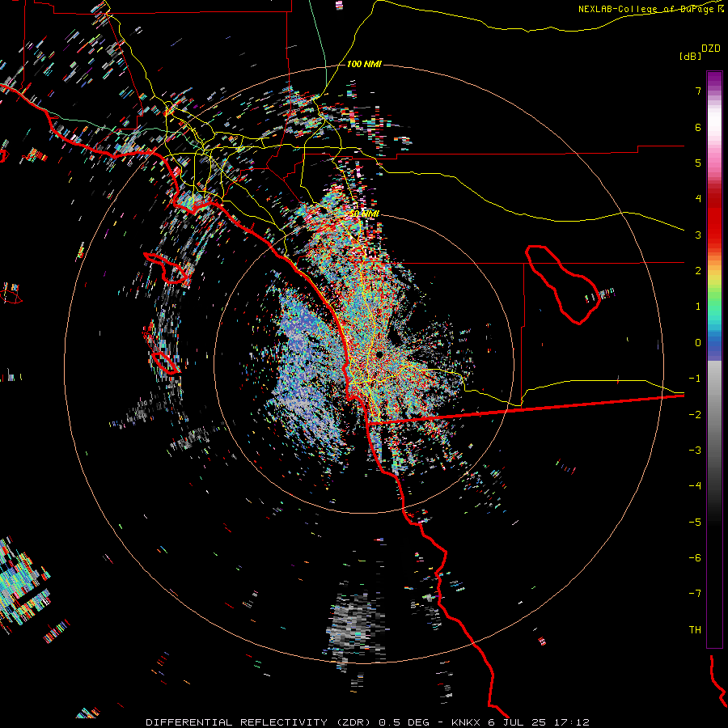Click the -7 value on color scale

pyautogui.click(x=695, y=594)
